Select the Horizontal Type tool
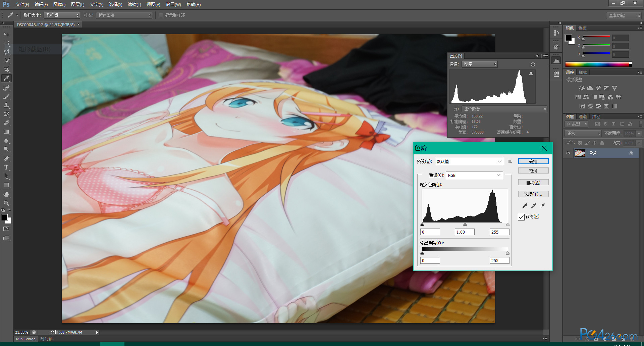This screenshot has height=346, width=644. [x=6, y=167]
